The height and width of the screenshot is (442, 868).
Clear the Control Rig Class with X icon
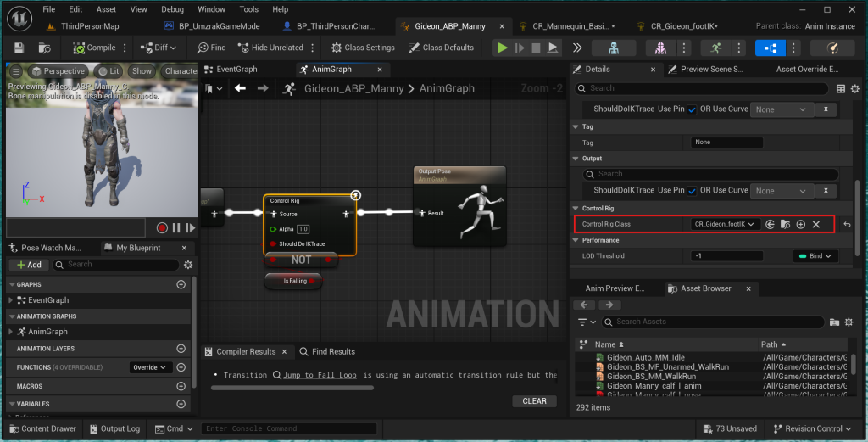point(816,224)
